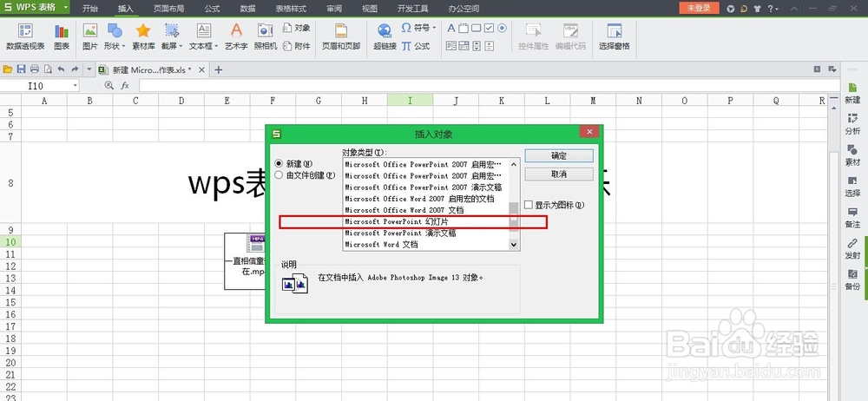Redo with the right arrow icon
Image resolution: width=868 pixels, height=401 pixels.
point(74,69)
